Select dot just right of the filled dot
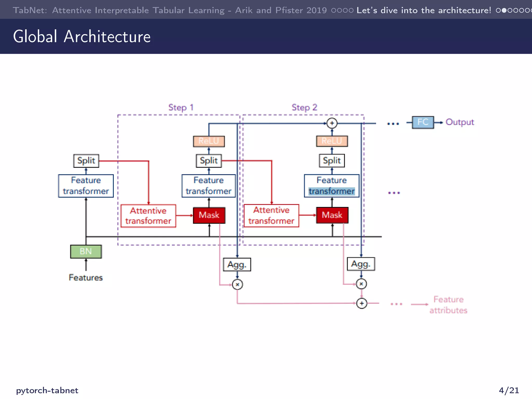 tap(510, 10)
